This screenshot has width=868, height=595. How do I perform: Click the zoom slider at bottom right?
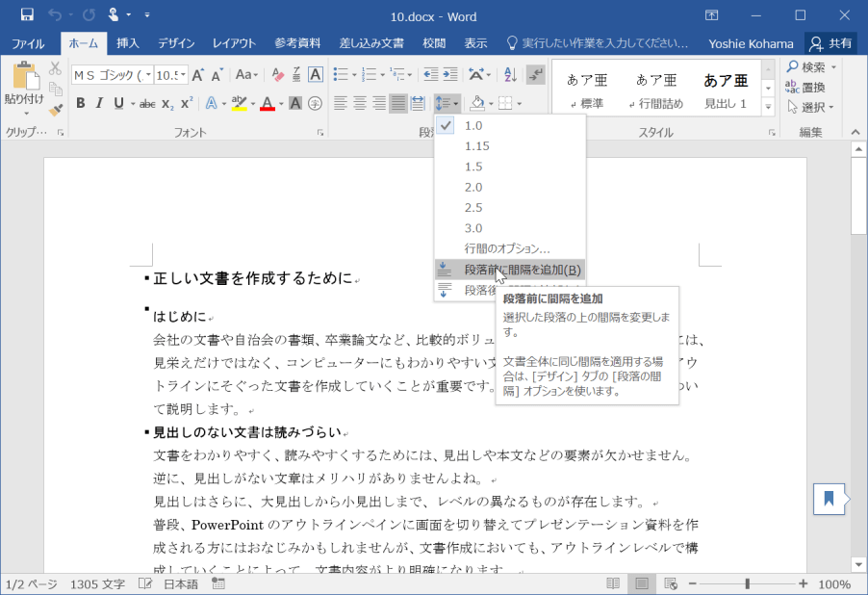click(746, 583)
